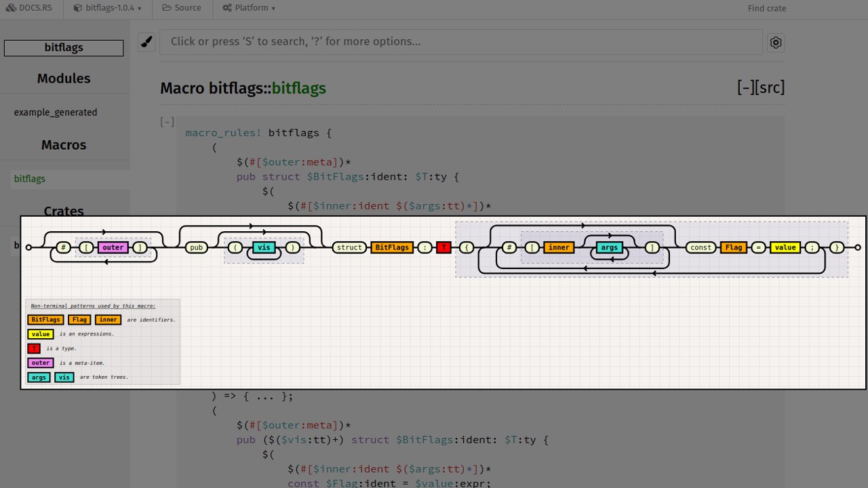The width and height of the screenshot is (868, 488).
Task: Click 'is a meta-item.' legend text
Action: tap(82, 363)
